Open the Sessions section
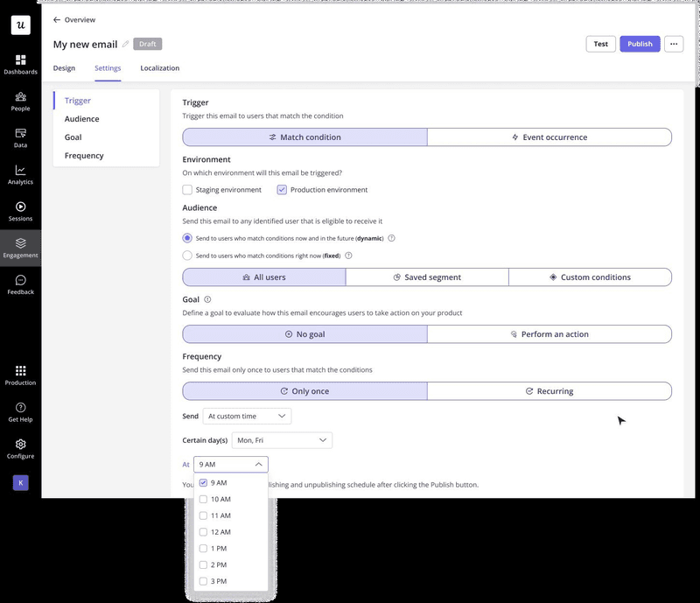 tap(20, 210)
